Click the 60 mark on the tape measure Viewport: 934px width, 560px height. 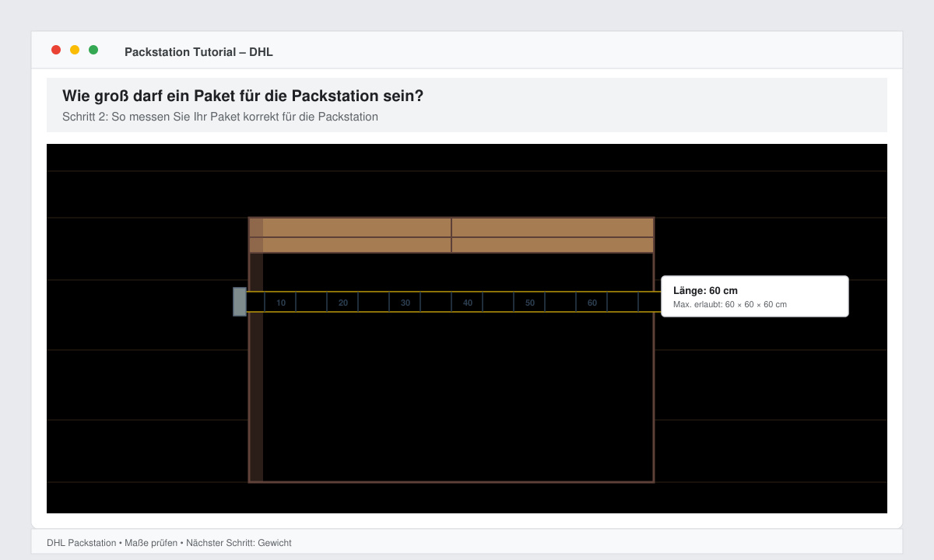pos(592,303)
